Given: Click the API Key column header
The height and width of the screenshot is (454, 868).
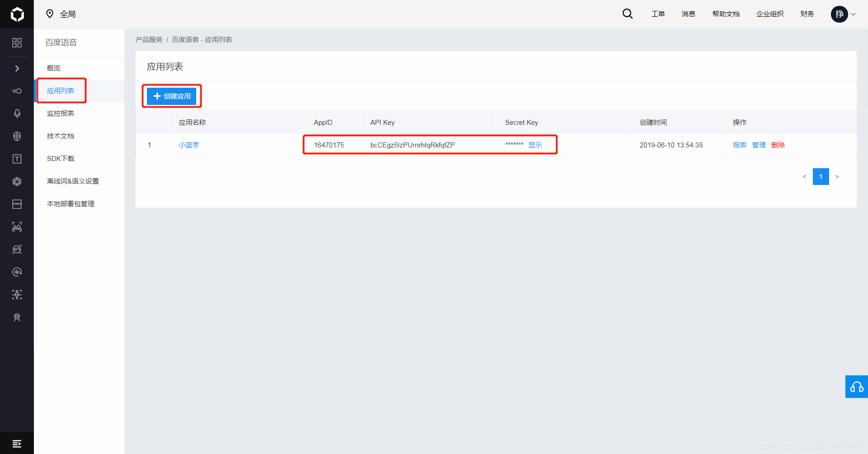Looking at the screenshot, I should [382, 123].
